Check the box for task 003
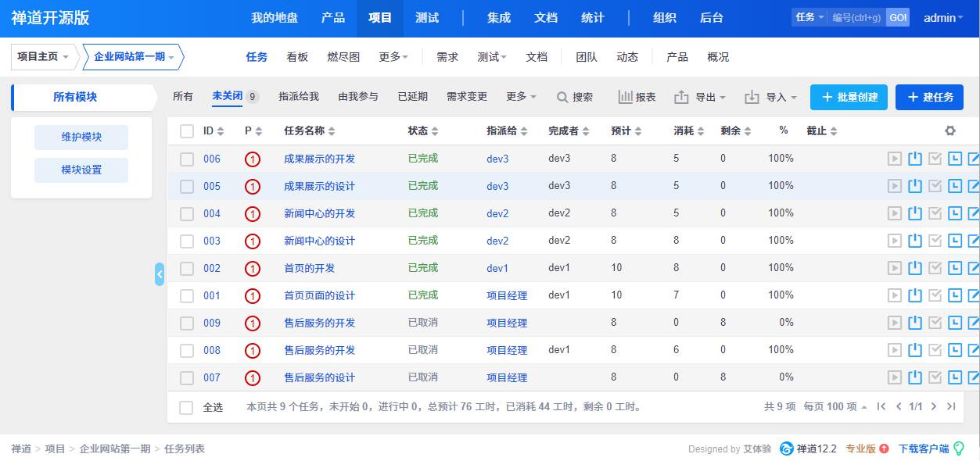This screenshot has width=980, height=461. (186, 241)
